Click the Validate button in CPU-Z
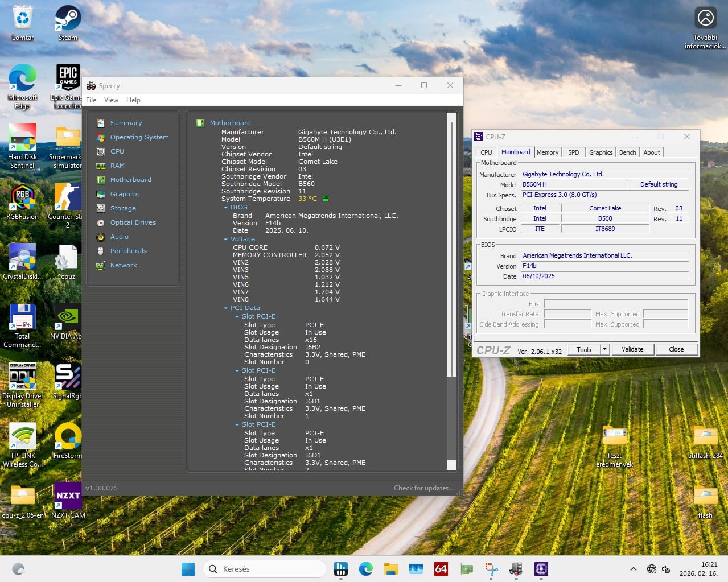This screenshot has width=728, height=582. pos(632,349)
